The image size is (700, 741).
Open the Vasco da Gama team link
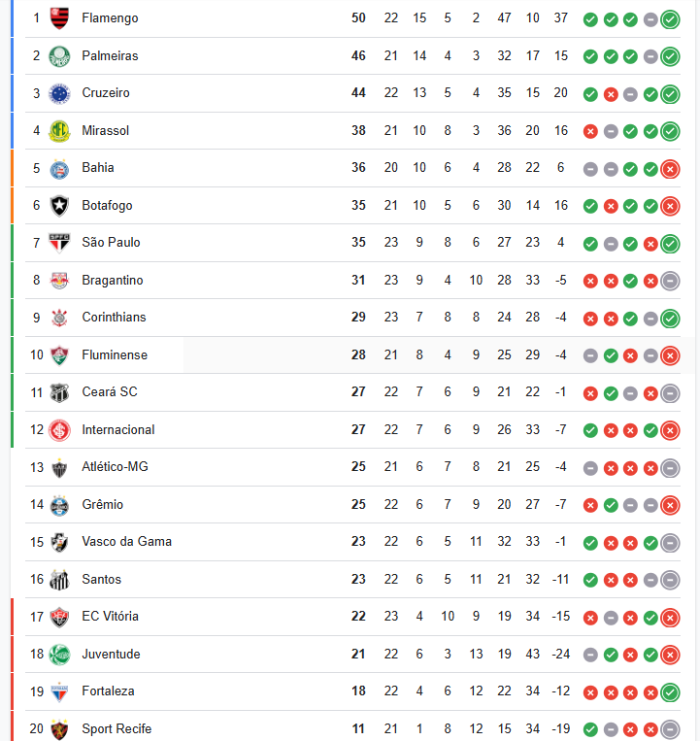(x=126, y=542)
